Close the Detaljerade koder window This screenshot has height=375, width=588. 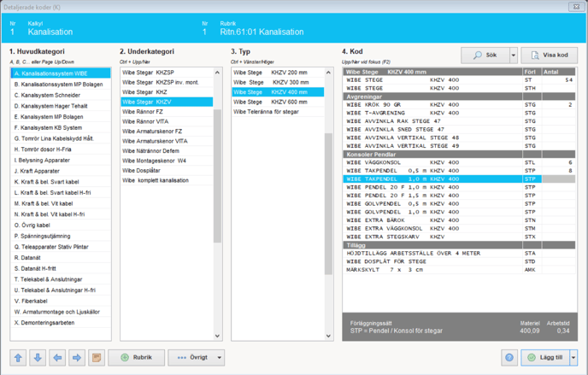click(x=576, y=7)
